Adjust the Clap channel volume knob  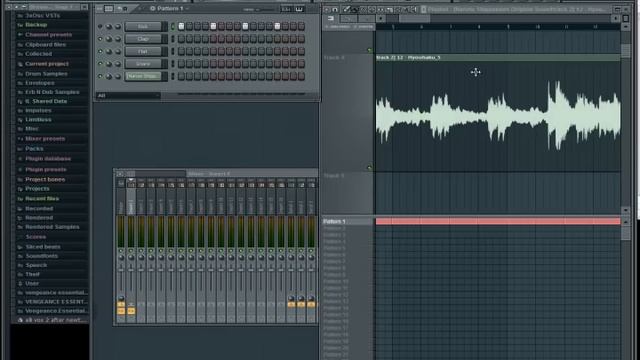(118, 39)
